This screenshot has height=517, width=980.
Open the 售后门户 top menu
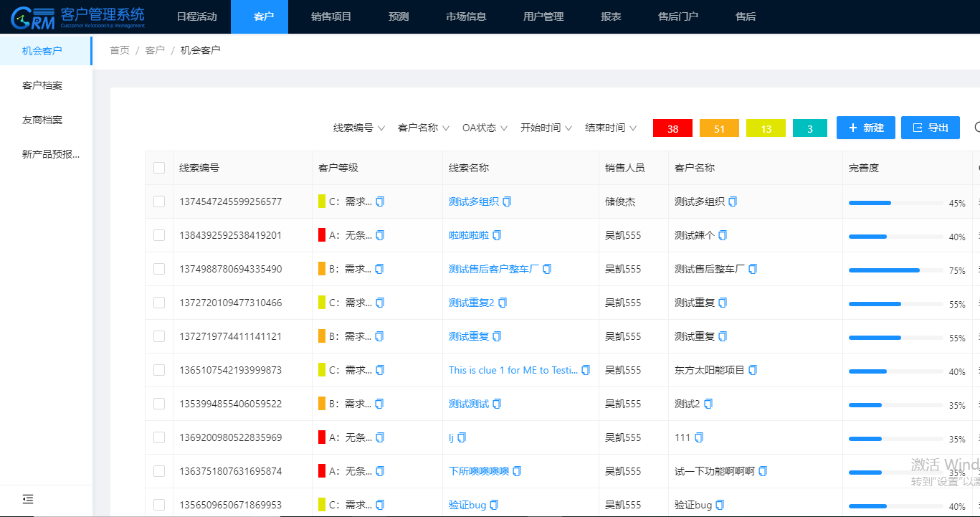tap(678, 16)
